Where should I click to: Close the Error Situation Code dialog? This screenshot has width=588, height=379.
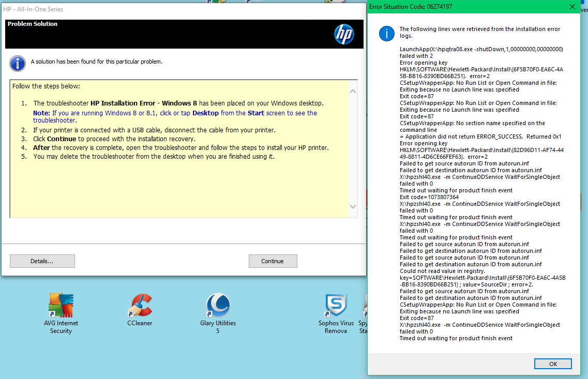572,7
